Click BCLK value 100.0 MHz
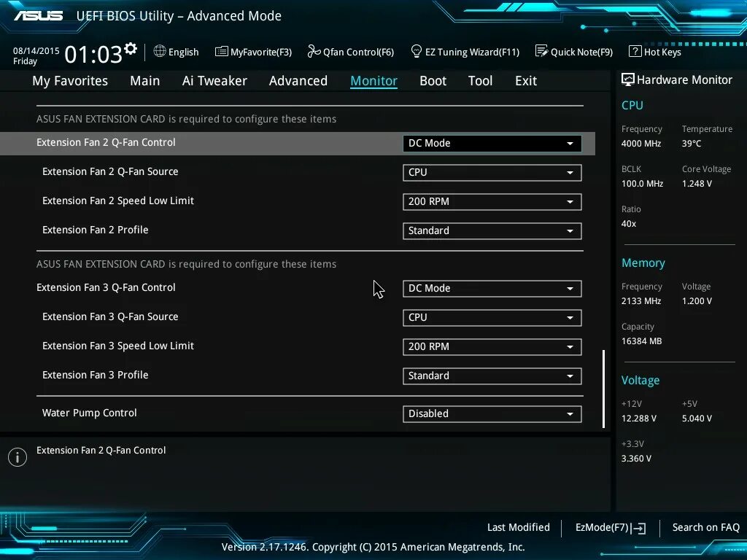Viewport: 747px width, 560px height. (x=642, y=183)
